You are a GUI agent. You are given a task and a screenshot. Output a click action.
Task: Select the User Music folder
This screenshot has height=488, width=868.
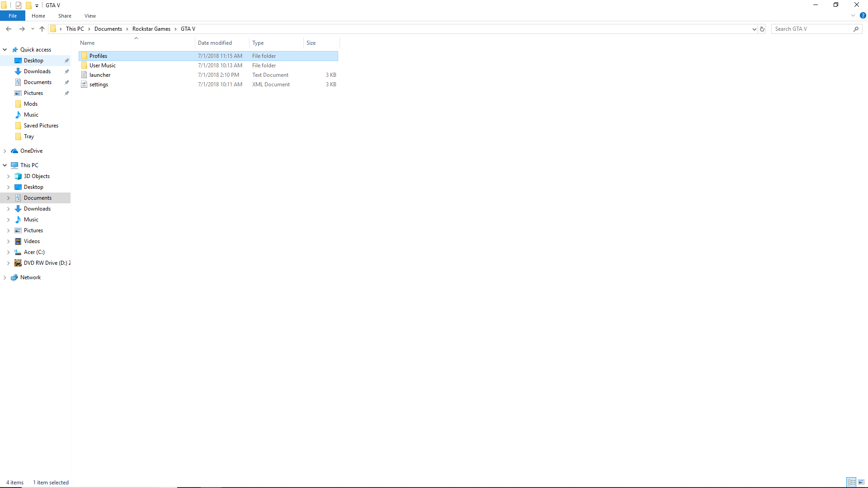point(102,66)
